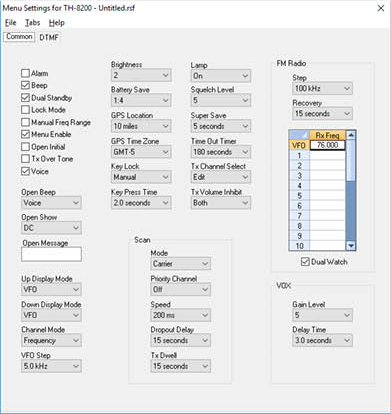The width and height of the screenshot is (391, 414).
Task: Change the Brightness dropdown value
Action: pos(141,75)
